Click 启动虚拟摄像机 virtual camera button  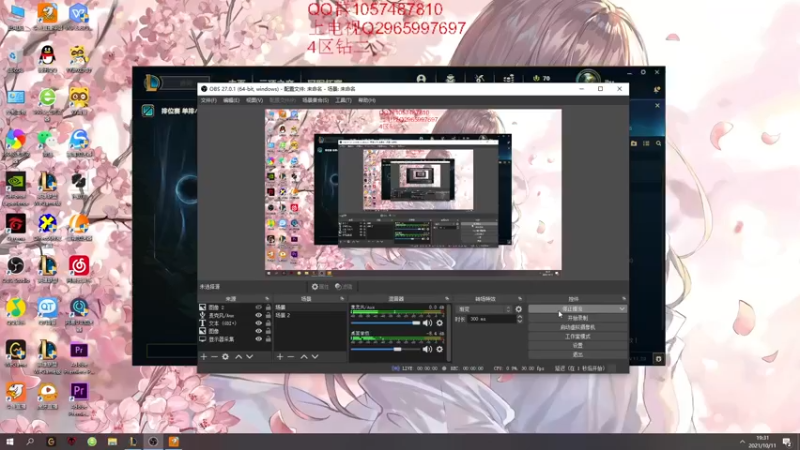[578, 327]
